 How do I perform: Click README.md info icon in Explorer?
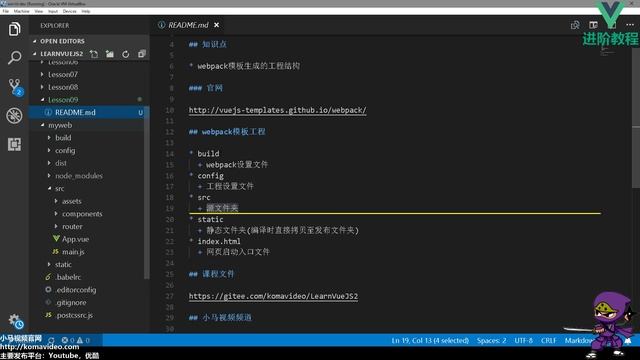[48, 112]
